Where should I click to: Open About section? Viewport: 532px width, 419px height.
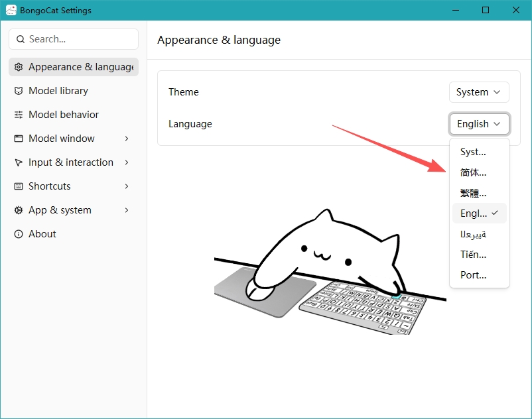click(x=74, y=234)
